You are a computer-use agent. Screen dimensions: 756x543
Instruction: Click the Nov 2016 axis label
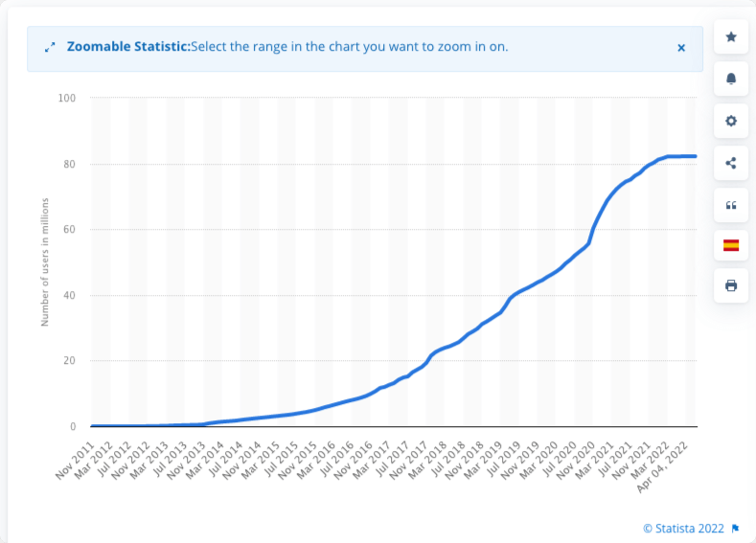[354, 460]
